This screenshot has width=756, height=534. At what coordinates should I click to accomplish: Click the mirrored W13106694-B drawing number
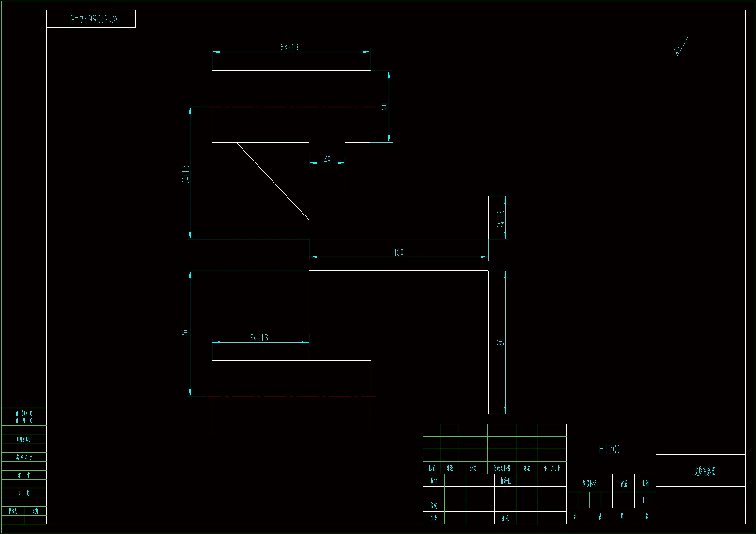[93, 19]
